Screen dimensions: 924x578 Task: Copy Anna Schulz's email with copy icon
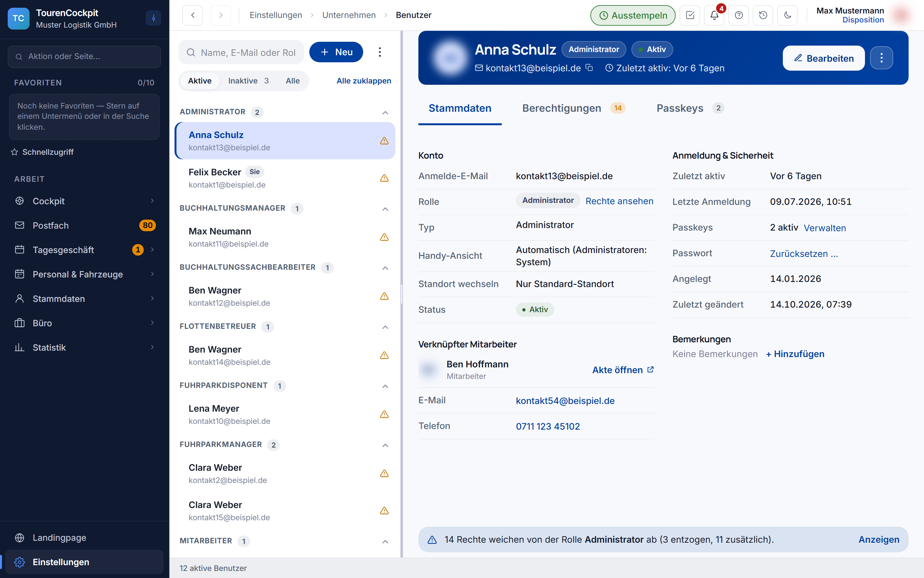589,68
